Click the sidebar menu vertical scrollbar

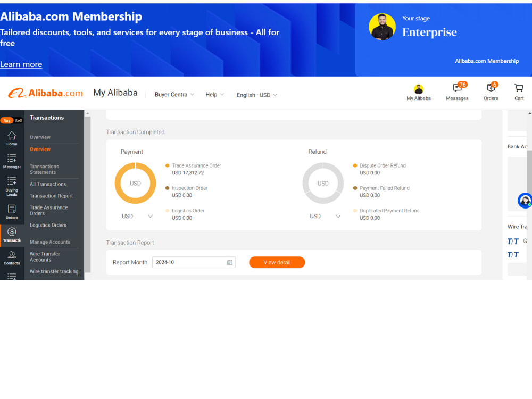coord(88,194)
